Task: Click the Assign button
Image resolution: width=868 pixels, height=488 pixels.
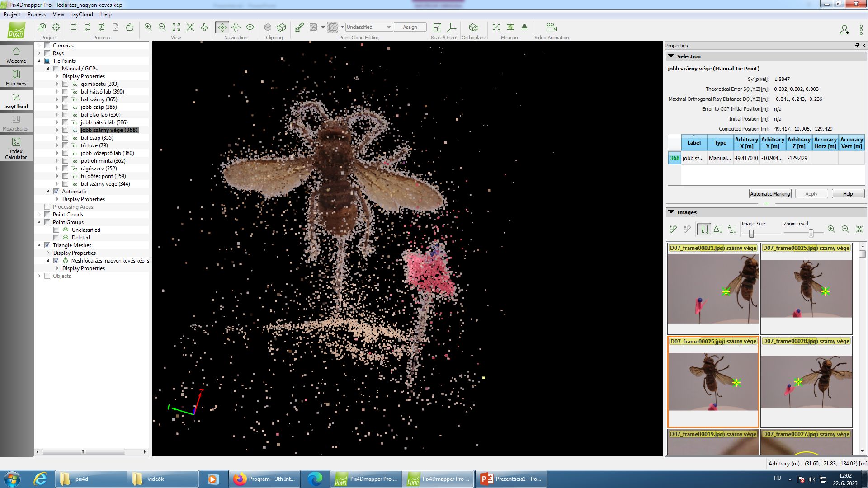Action: [410, 27]
